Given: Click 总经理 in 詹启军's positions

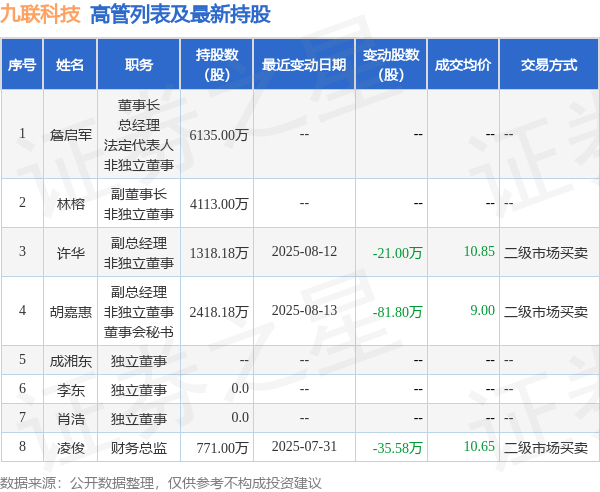Looking at the screenshot, I should coord(139,125).
